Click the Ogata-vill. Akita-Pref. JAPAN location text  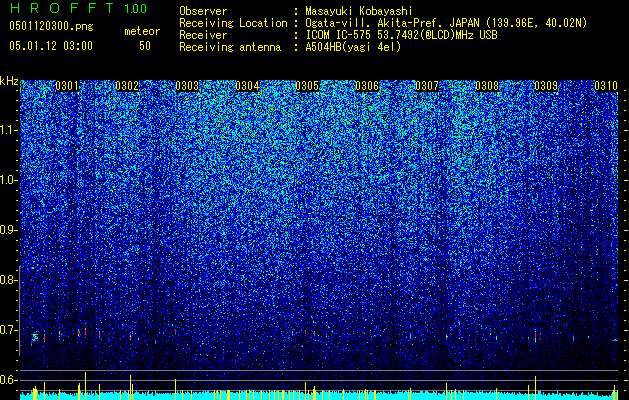[446, 23]
